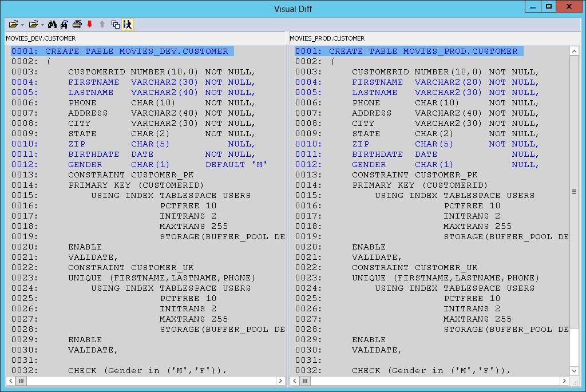Click right pane vertical scrollbar down arrow
The width and height of the screenshot is (586, 392).
tap(575, 371)
